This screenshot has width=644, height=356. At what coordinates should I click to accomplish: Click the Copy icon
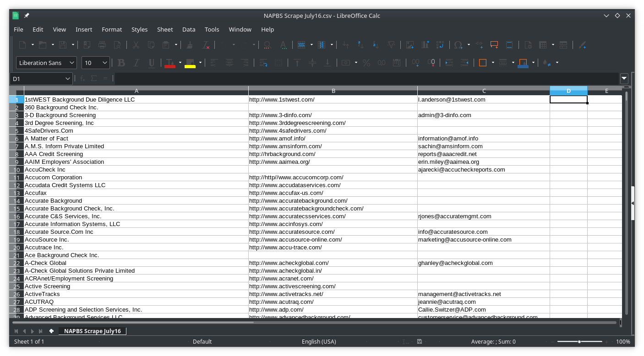click(x=151, y=45)
